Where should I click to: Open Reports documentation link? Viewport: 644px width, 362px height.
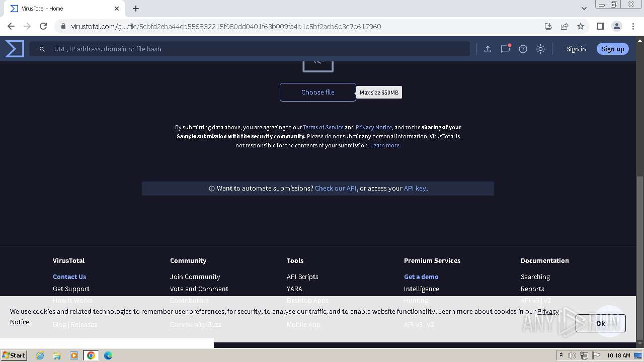[532, 289]
